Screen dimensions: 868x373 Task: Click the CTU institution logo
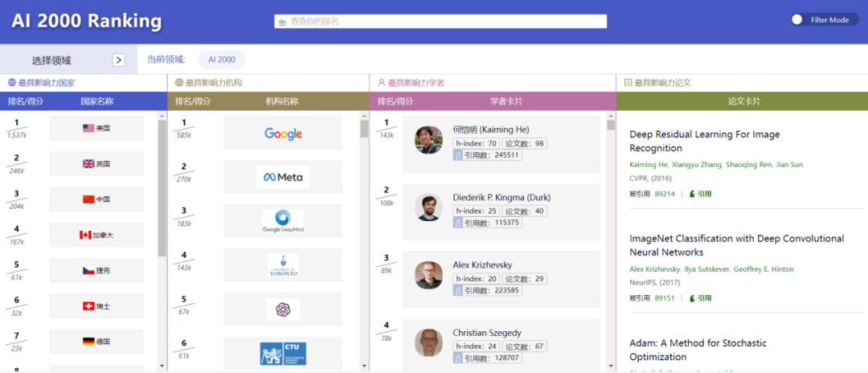pos(283,353)
